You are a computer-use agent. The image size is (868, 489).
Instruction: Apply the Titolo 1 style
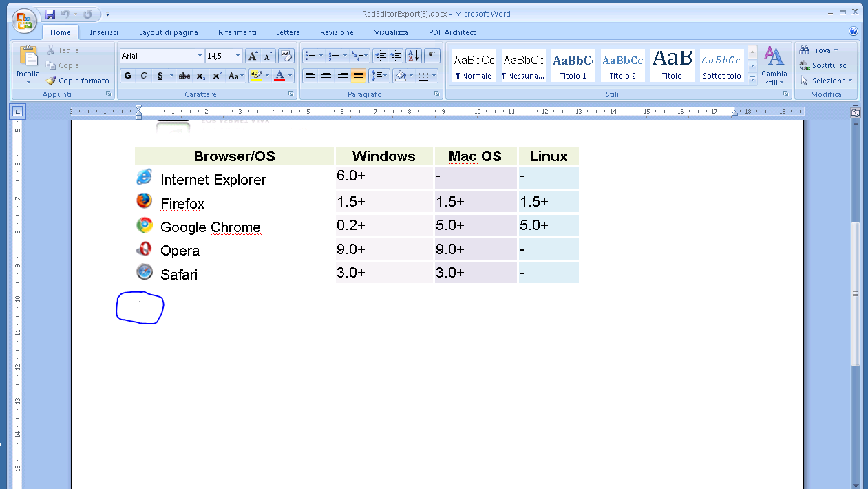[573, 65]
